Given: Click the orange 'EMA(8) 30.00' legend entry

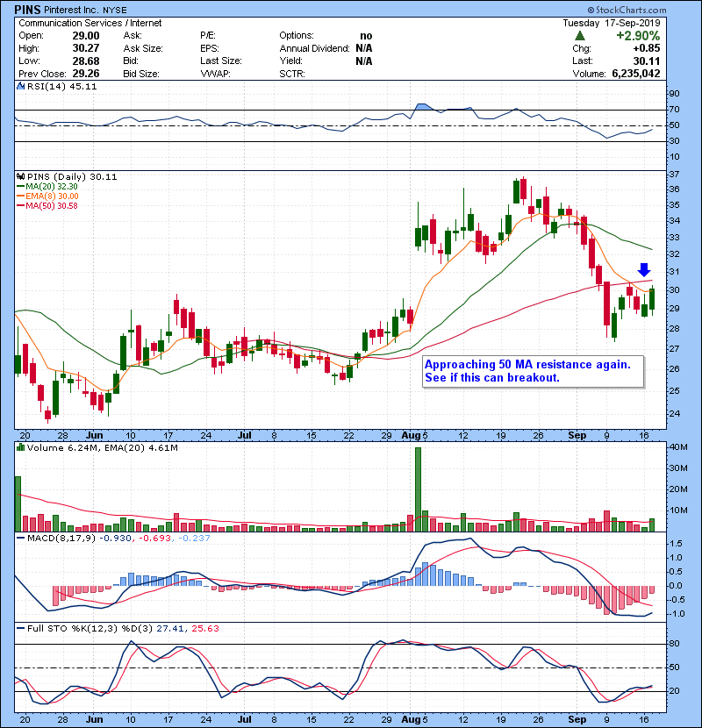Looking at the screenshot, I should coord(47,196).
